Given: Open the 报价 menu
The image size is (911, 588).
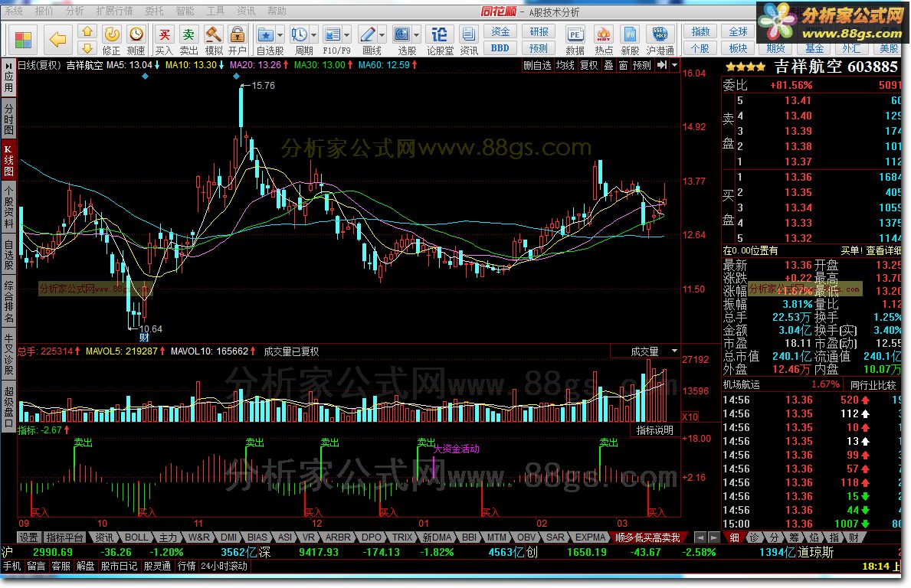Looking at the screenshot, I should tap(44, 11).
